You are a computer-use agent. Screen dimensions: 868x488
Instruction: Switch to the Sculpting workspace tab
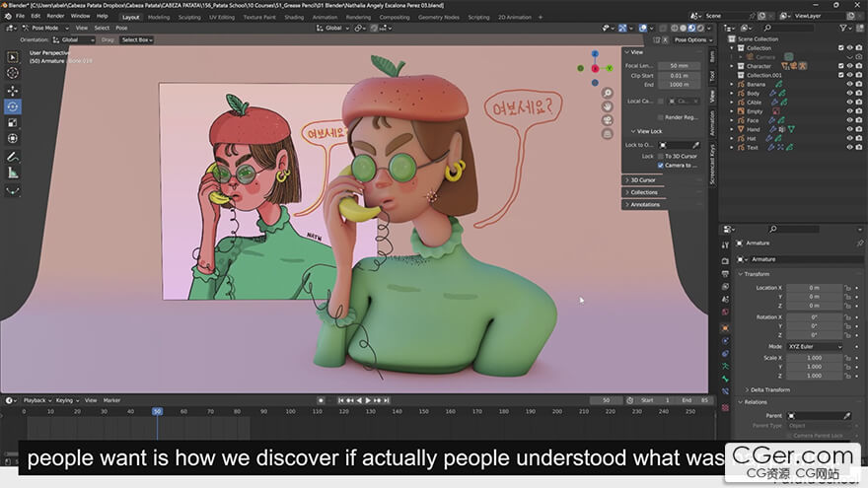(189, 17)
